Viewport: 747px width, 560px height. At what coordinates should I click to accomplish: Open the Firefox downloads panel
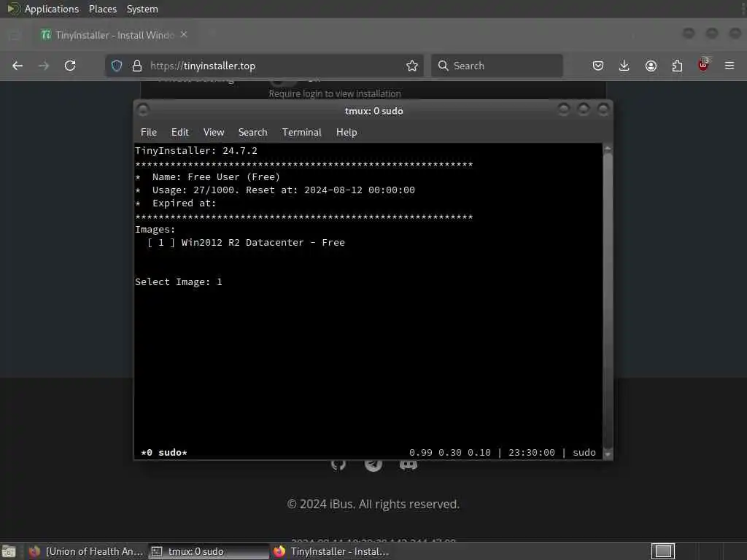[624, 66]
